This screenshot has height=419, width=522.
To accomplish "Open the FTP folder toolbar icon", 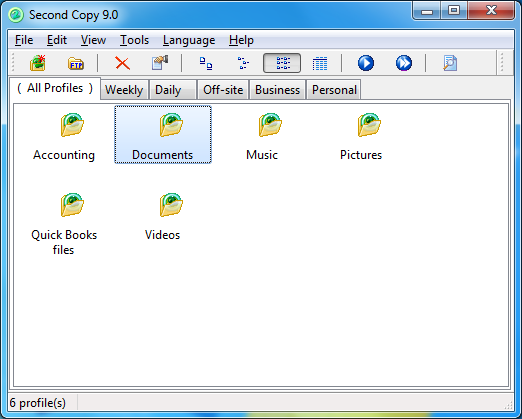I will [76, 63].
